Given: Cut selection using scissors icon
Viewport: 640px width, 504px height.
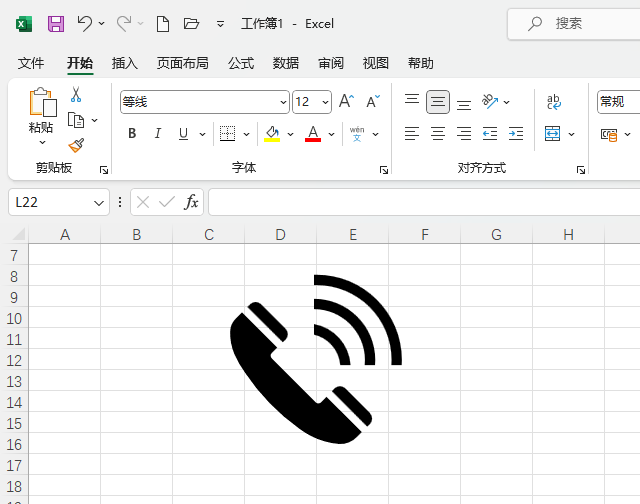Looking at the screenshot, I should [76, 94].
